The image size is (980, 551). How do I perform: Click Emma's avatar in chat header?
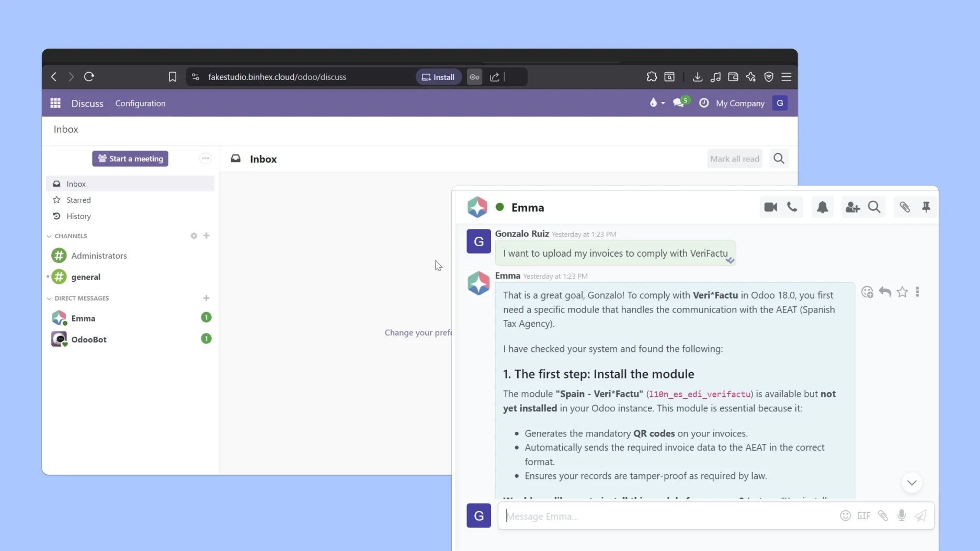pyautogui.click(x=477, y=207)
